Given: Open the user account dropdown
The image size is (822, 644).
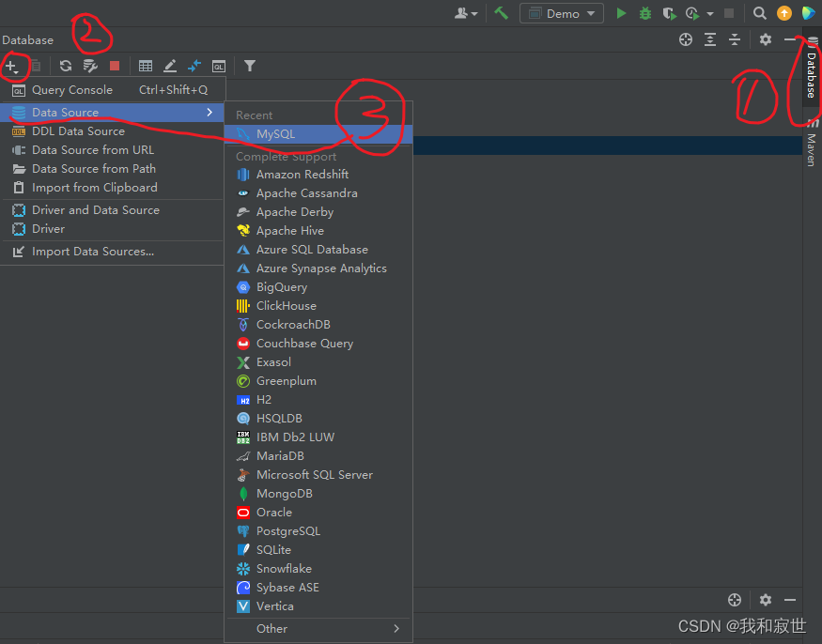Looking at the screenshot, I should pyautogui.click(x=466, y=13).
